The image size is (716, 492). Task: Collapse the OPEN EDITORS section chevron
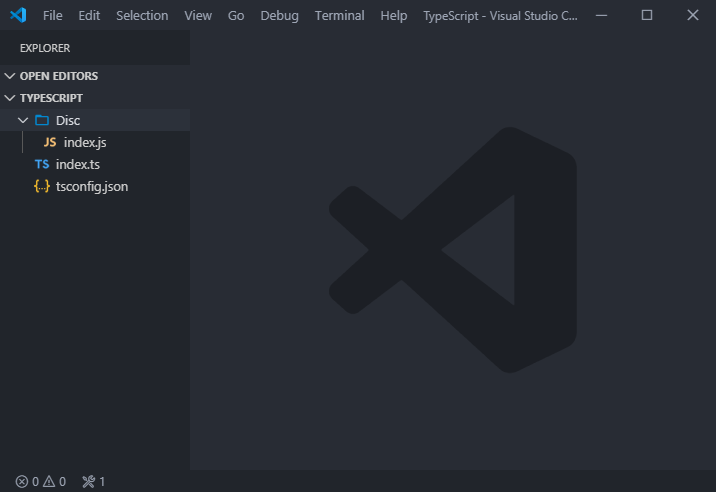[x=10, y=76]
